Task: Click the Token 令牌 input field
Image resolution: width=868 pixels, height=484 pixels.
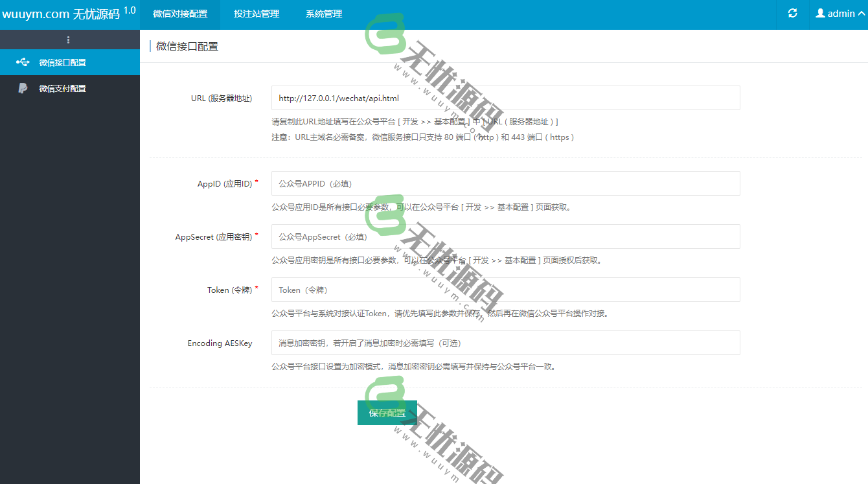Action: [x=505, y=290]
